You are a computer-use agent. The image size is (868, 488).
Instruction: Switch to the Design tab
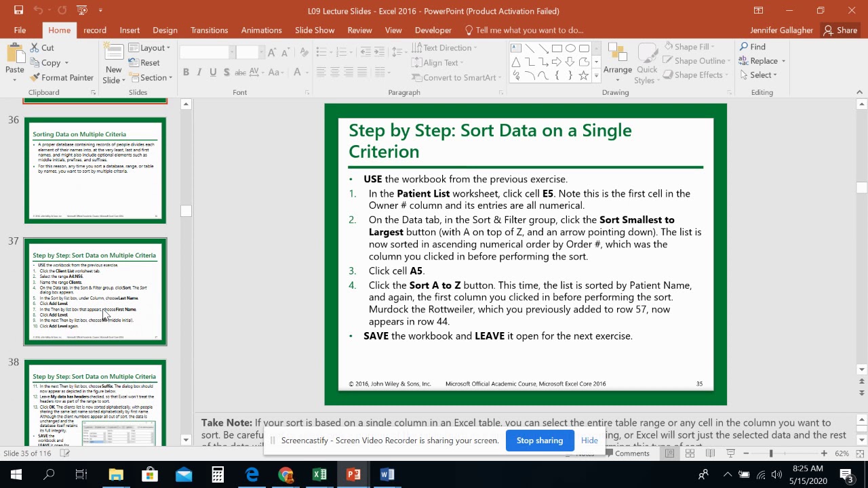pyautogui.click(x=165, y=30)
